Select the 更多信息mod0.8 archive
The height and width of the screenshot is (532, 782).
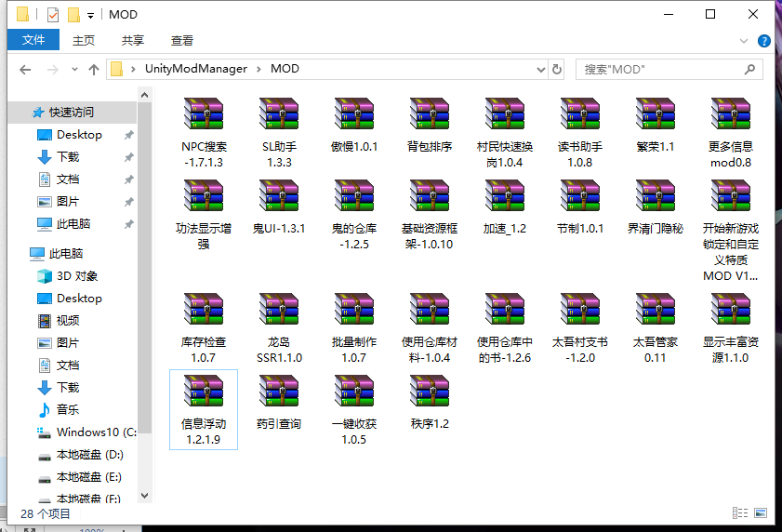[731, 132]
